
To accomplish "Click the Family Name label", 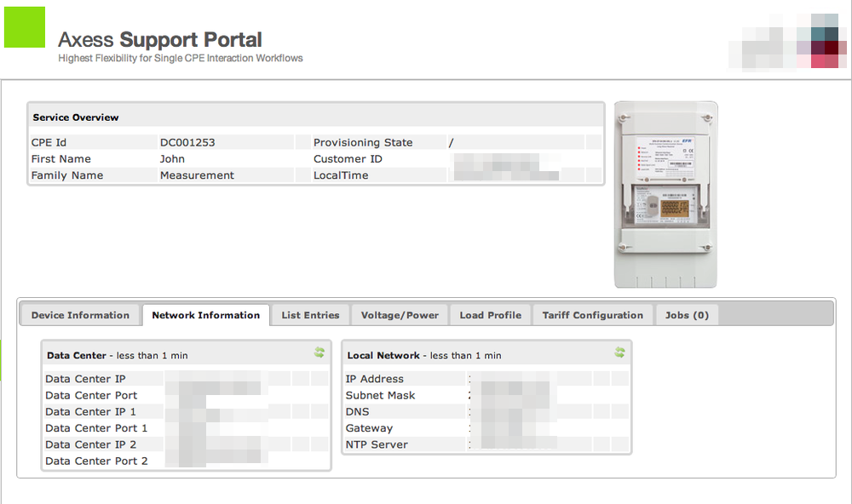I will (x=66, y=175).
